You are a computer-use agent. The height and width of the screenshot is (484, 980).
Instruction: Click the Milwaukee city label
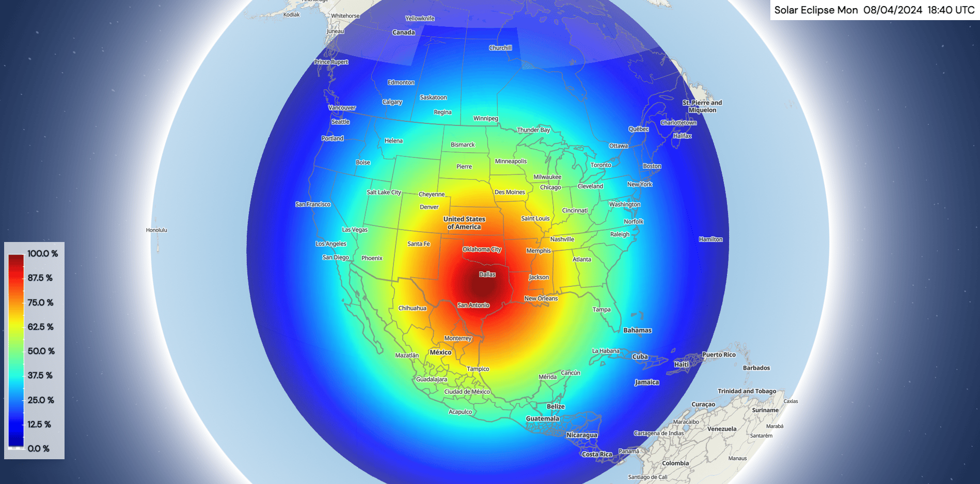tap(547, 177)
